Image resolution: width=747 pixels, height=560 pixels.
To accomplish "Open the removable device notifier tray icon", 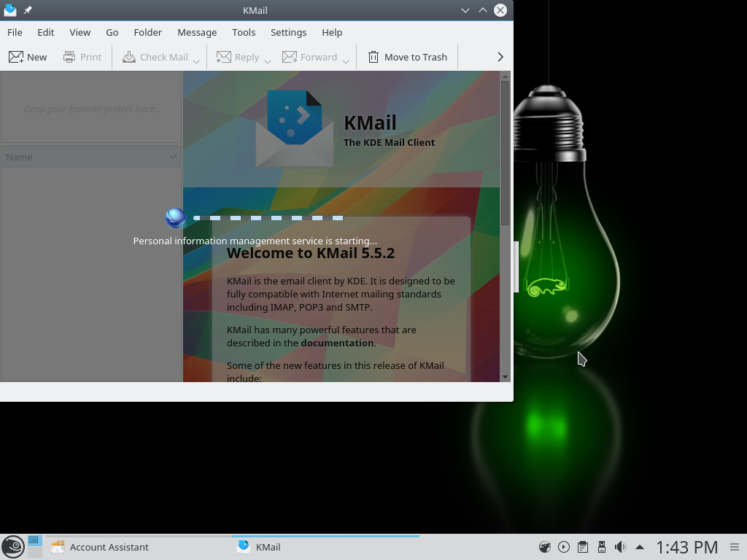I will click(601, 547).
